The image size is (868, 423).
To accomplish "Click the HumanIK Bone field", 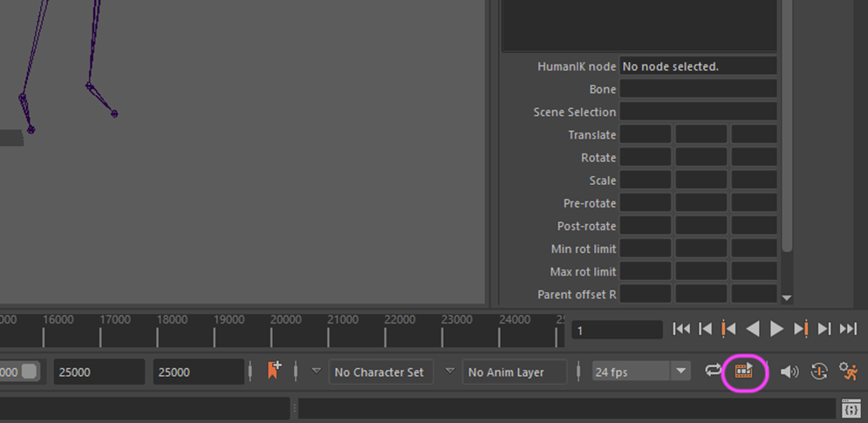I will (698, 89).
